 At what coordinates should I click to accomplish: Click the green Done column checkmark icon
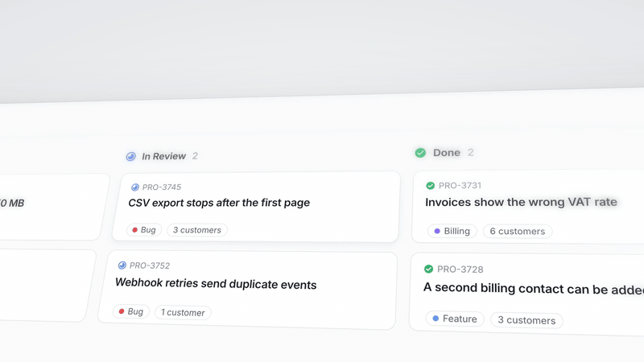point(420,153)
